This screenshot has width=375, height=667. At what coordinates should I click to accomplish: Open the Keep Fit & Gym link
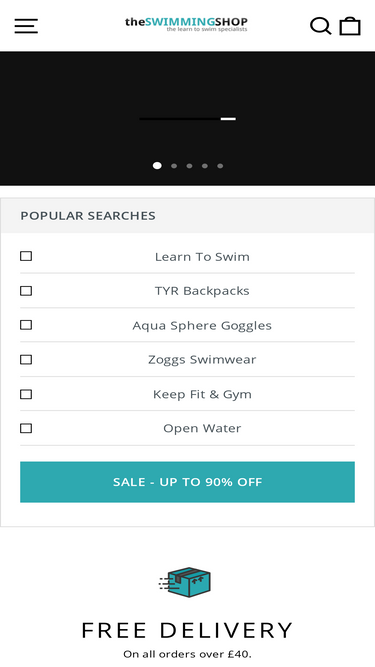point(202,394)
